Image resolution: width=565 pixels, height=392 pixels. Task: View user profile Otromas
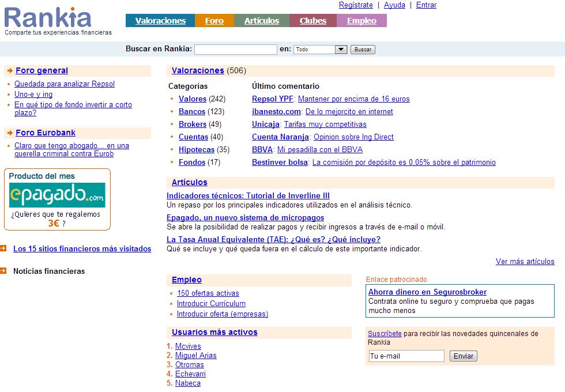point(190,365)
